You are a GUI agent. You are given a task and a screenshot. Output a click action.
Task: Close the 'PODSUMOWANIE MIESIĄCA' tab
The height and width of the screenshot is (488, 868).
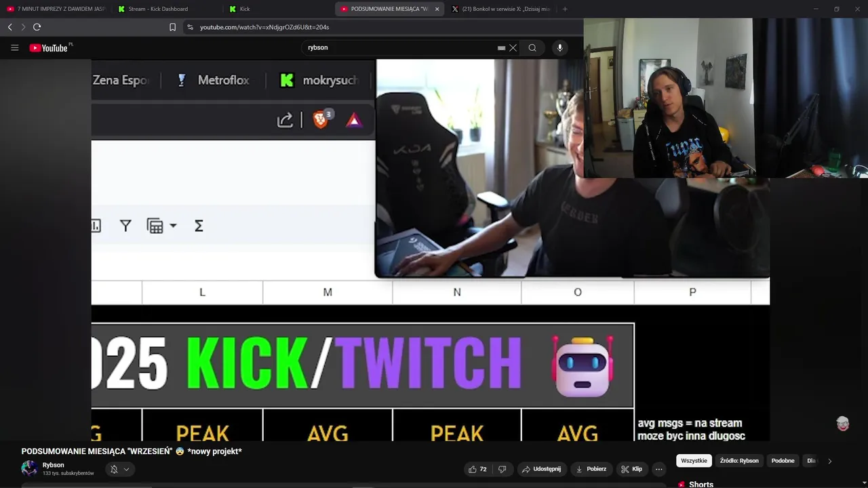tap(437, 9)
